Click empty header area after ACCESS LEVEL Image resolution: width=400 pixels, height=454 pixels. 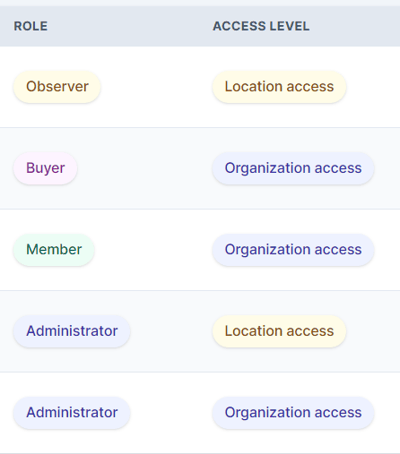[x=355, y=26]
